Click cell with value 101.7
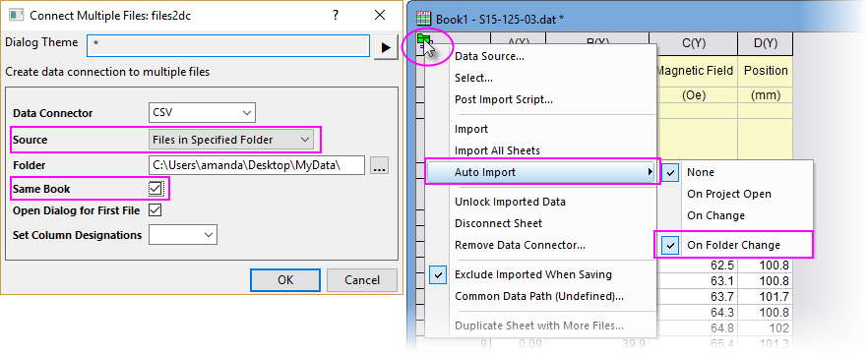This screenshot has width=868, height=355. (x=766, y=296)
